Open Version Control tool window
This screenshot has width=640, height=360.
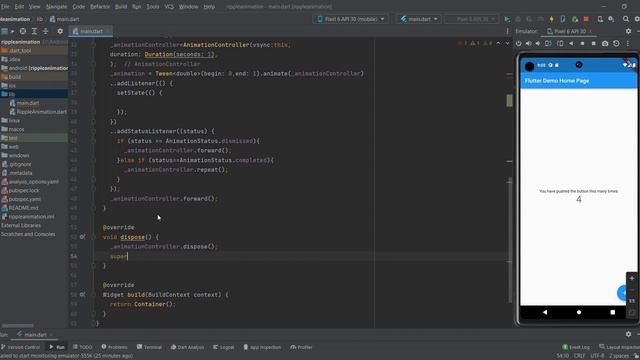[20, 347]
